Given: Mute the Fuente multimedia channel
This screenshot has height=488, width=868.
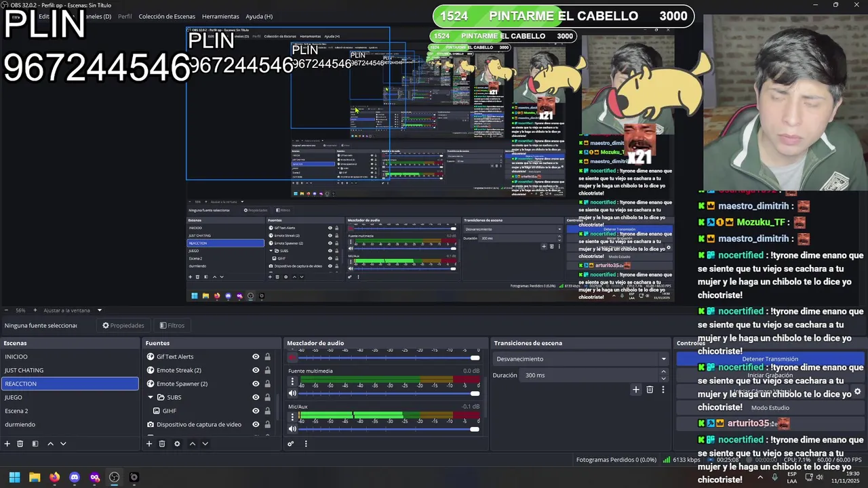Looking at the screenshot, I should [x=293, y=394].
